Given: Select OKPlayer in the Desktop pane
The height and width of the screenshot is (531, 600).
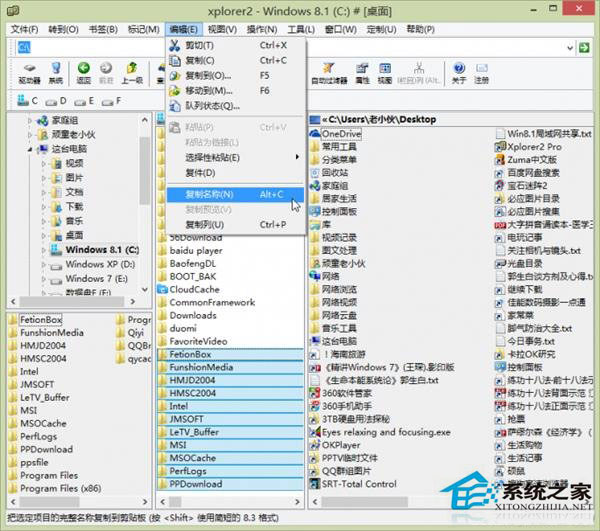Looking at the screenshot, I should coord(335,445).
